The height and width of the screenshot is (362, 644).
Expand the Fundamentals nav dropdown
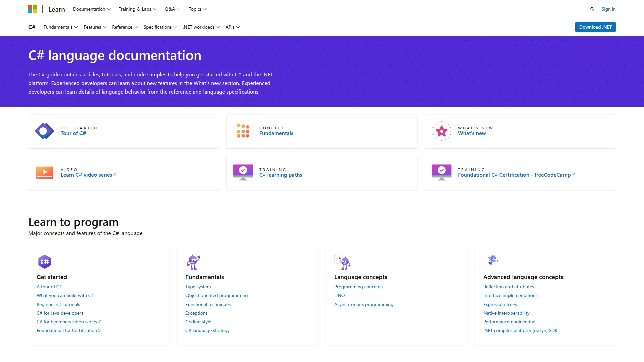point(61,27)
